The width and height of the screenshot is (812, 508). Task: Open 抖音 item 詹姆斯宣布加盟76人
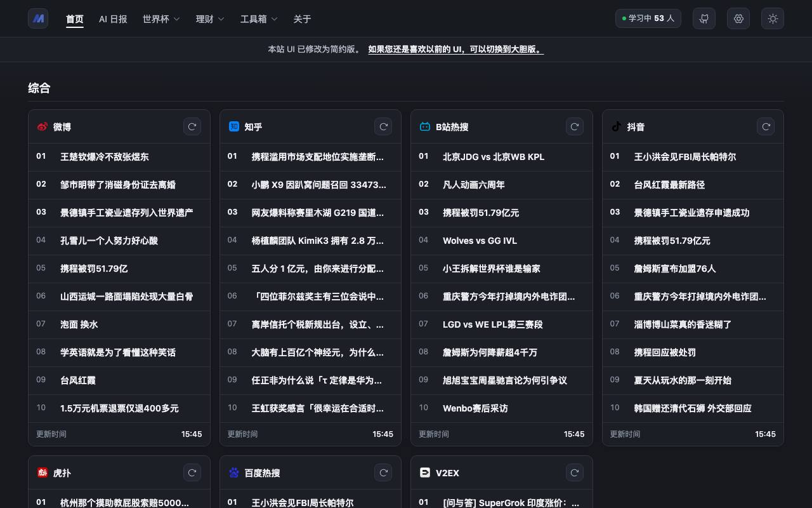(693, 269)
